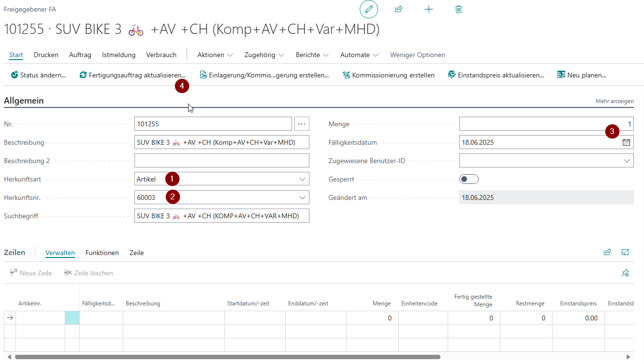Click share icon in Zeilen section
This screenshot has height=363, width=644.
pos(607,252)
